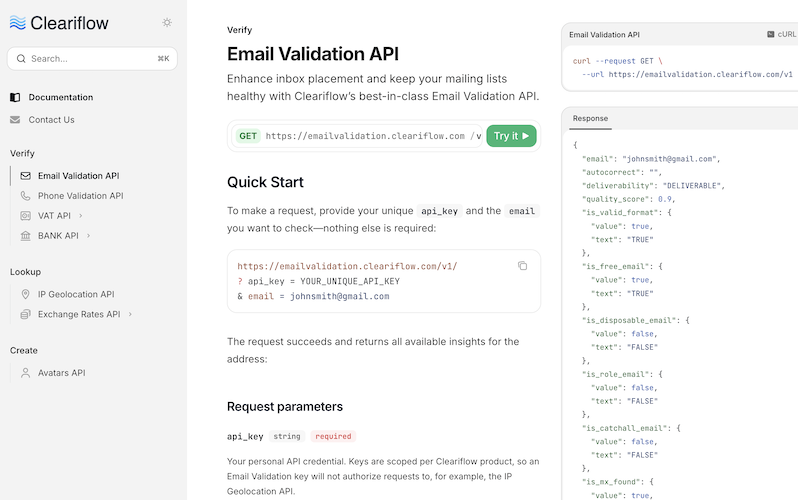Open the BANK API sidebar item
The image size is (798, 500).
click(x=58, y=236)
